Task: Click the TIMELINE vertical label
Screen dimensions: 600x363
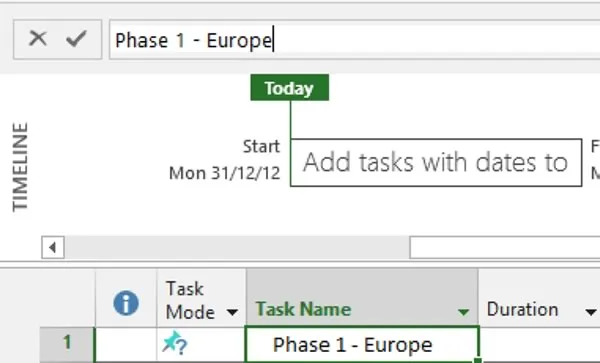Action: (20, 167)
